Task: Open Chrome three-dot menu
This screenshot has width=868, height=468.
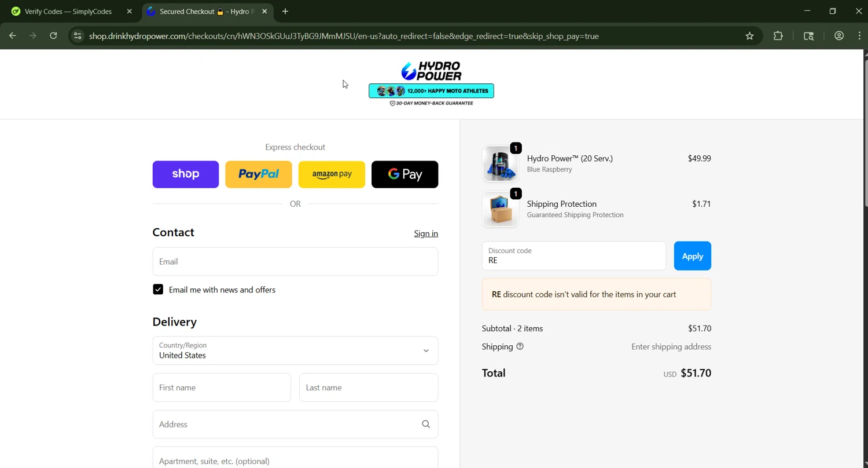Action: pyautogui.click(x=860, y=36)
